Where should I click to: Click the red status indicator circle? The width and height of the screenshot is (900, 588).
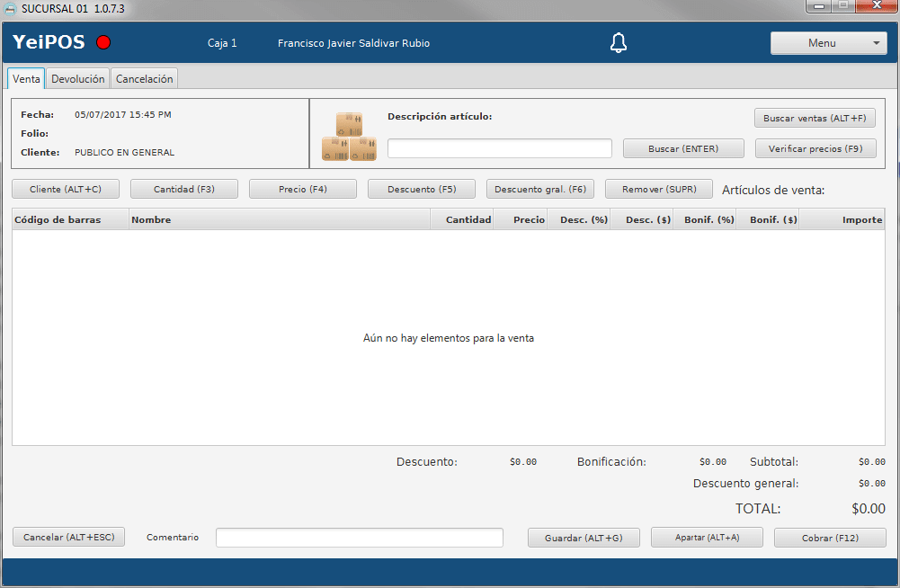click(x=103, y=43)
